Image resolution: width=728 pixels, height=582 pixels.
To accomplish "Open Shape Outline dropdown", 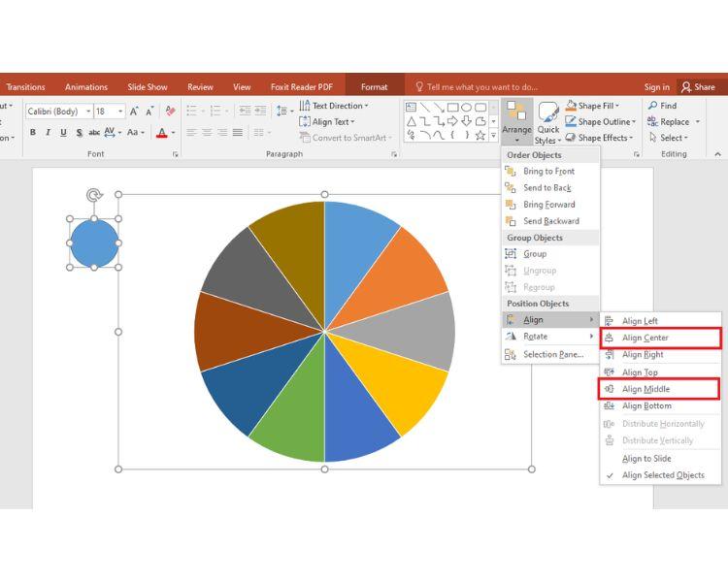I will (600, 122).
